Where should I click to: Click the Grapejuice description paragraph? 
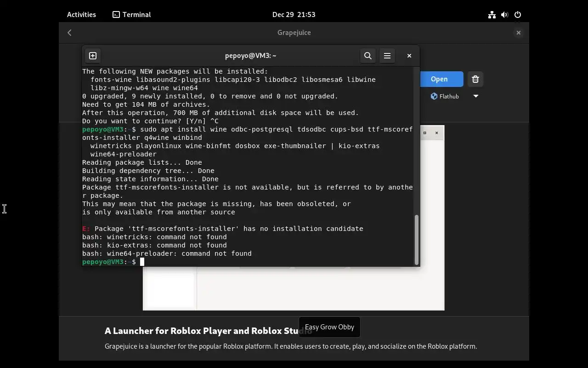coord(291,346)
